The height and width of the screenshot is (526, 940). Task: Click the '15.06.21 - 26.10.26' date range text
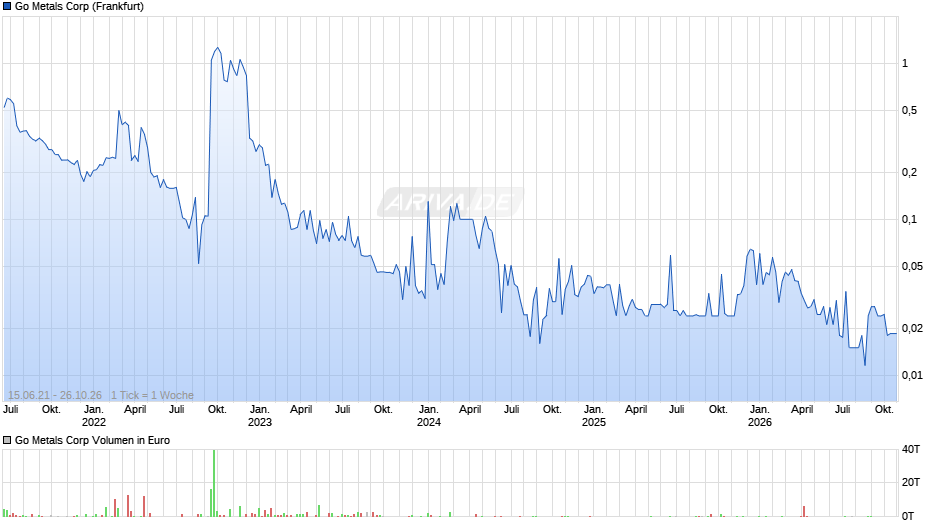[x=55, y=395]
